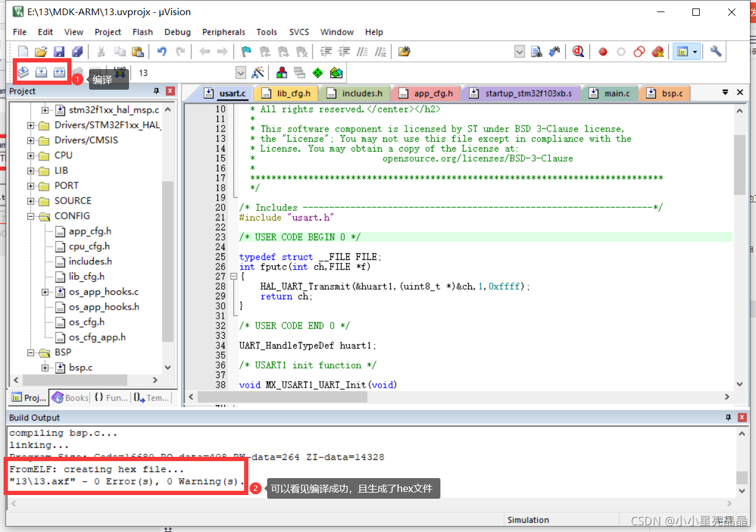Open Find in Files icon
This screenshot has height=532, width=756.
[404, 52]
